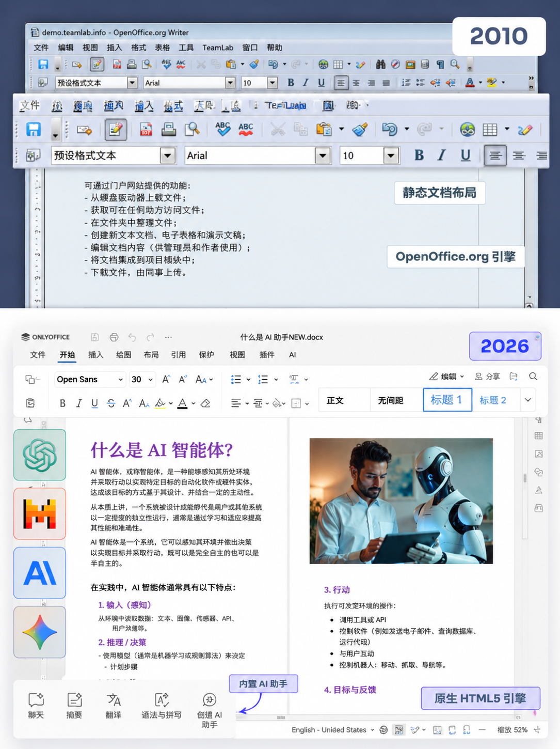Open 表格 menu in OpenOffice menu bar
The width and height of the screenshot is (560, 749).
[162, 48]
